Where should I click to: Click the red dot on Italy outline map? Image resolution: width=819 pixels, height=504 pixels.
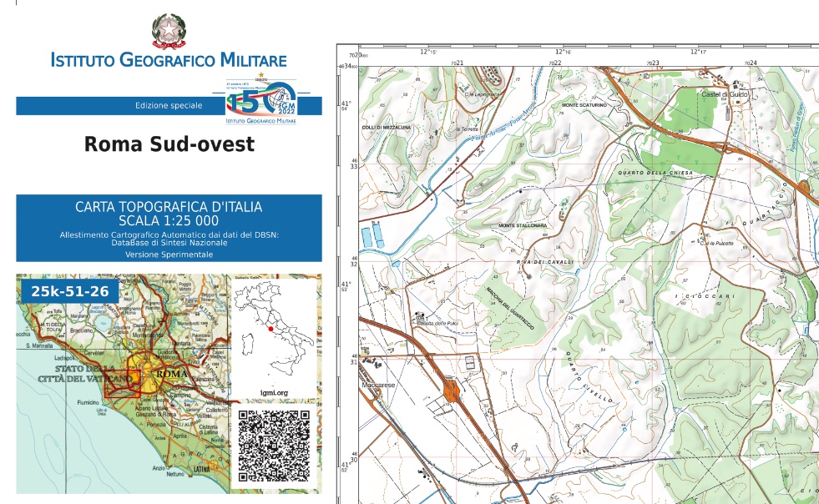point(270,329)
